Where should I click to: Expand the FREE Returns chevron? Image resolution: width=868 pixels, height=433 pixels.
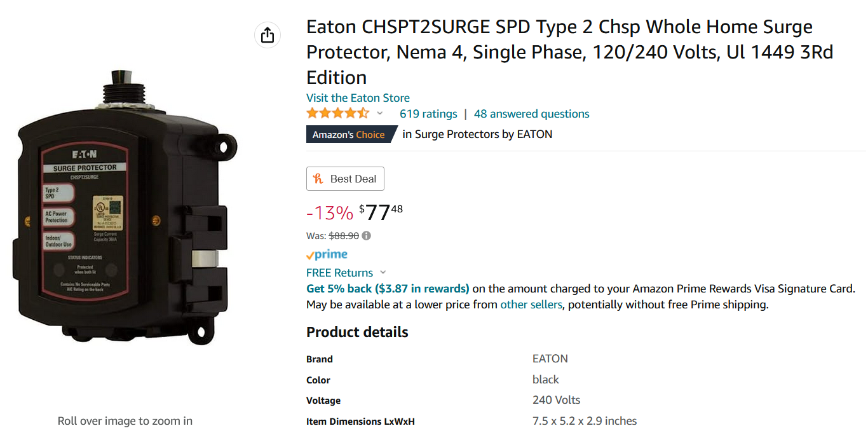click(383, 273)
